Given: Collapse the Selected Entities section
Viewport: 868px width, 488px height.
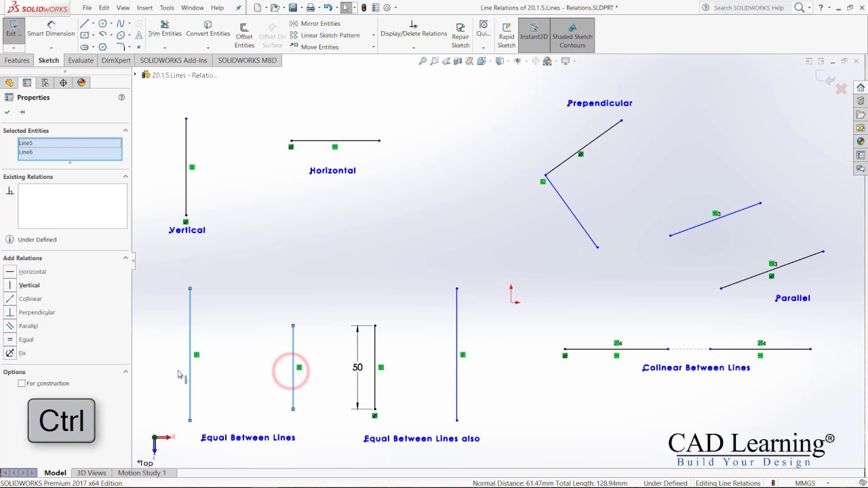Looking at the screenshot, I should coord(125,130).
